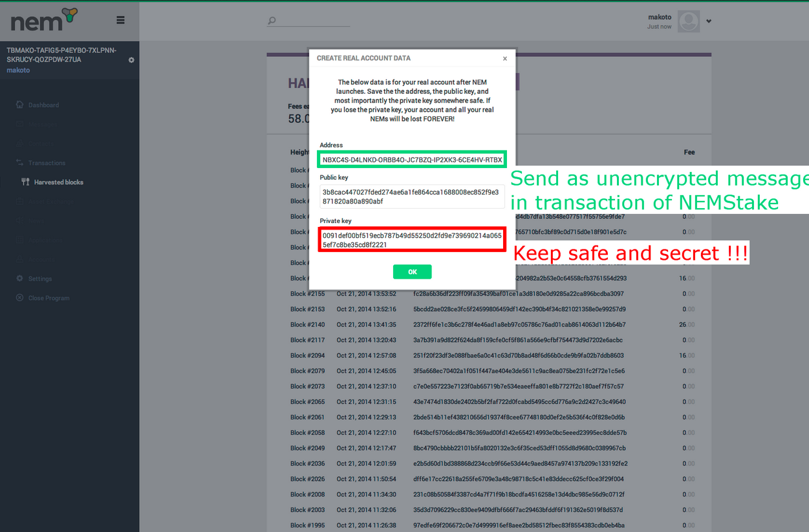This screenshot has height=532, width=809.
Task: Click date "Oct 21, 2014 13:41:35"
Action: [x=366, y=325]
